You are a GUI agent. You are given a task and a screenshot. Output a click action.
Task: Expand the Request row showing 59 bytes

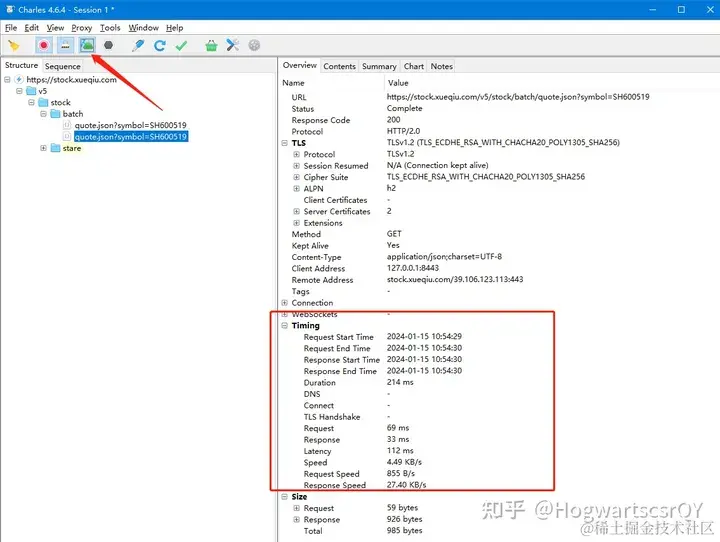click(x=297, y=508)
